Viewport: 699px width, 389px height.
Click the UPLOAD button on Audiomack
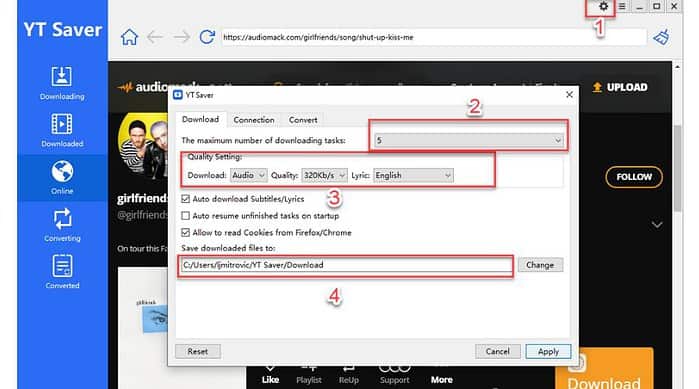[620, 87]
